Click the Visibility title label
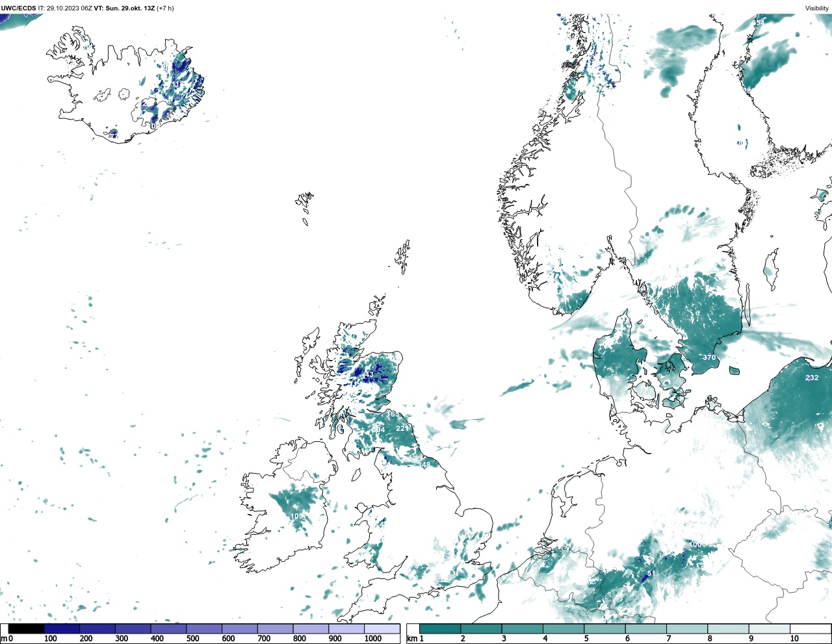 (817, 8)
